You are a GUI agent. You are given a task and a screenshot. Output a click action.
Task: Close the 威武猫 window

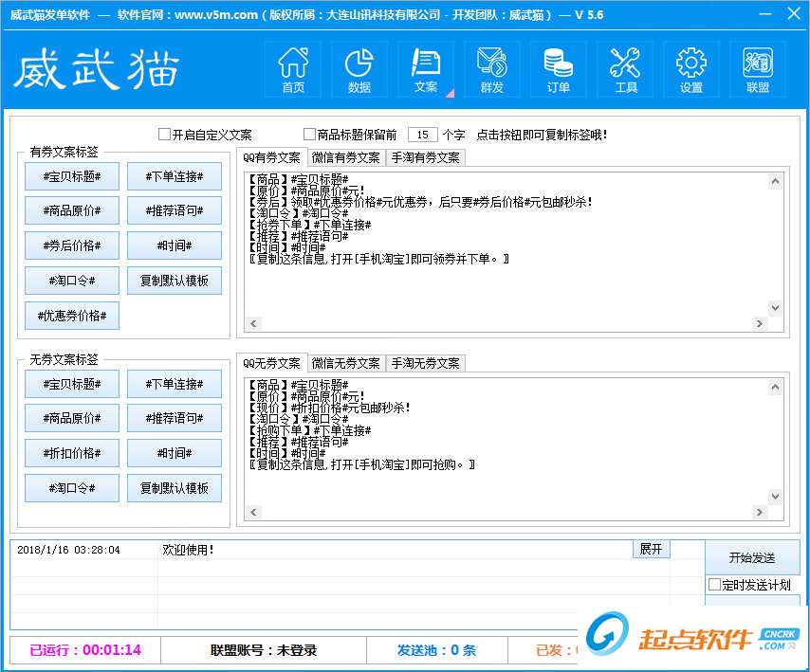tap(794, 13)
